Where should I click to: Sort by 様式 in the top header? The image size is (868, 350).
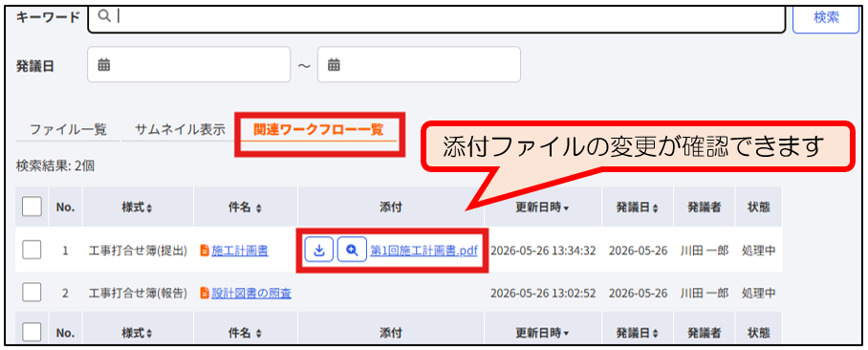point(138,208)
